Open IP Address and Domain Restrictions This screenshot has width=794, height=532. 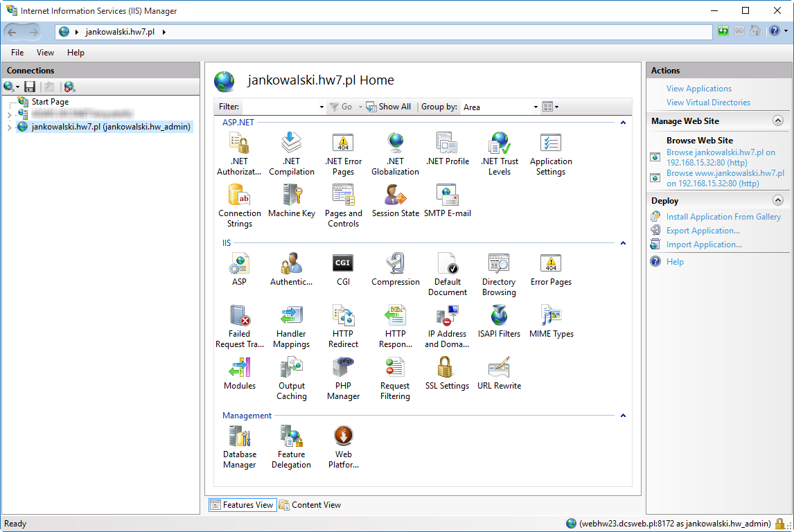447,326
